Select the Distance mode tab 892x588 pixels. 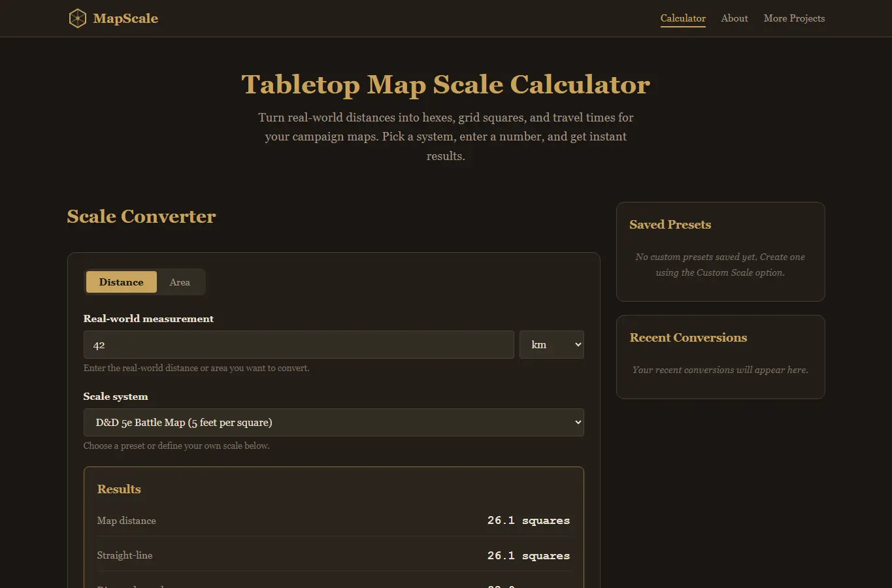pyautogui.click(x=122, y=282)
